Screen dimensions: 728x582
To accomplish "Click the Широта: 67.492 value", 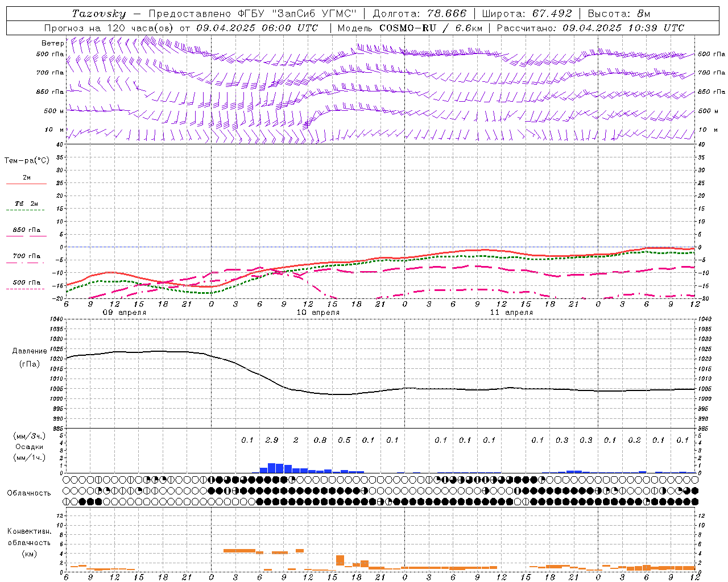I will coord(527,14).
